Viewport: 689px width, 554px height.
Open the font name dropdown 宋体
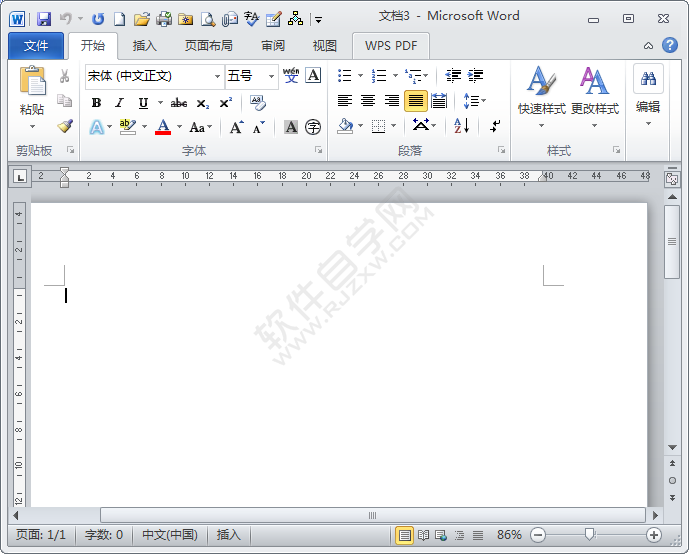point(217,76)
